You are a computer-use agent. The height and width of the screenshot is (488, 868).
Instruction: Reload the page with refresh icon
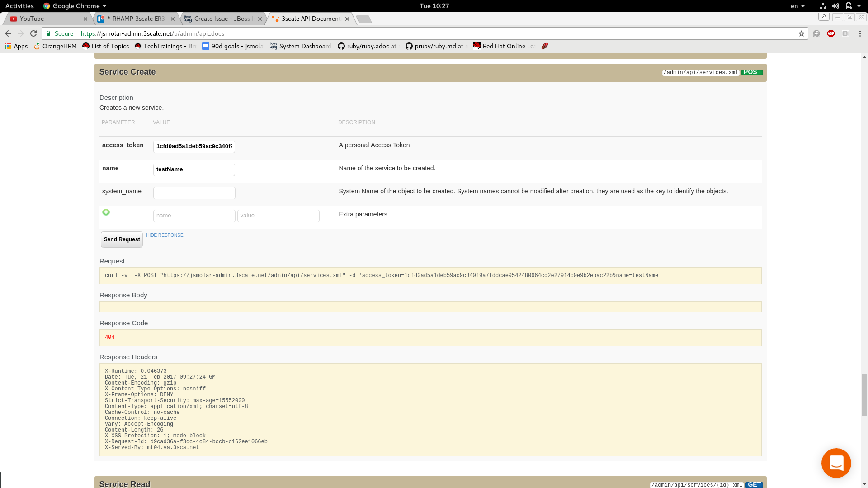33,33
